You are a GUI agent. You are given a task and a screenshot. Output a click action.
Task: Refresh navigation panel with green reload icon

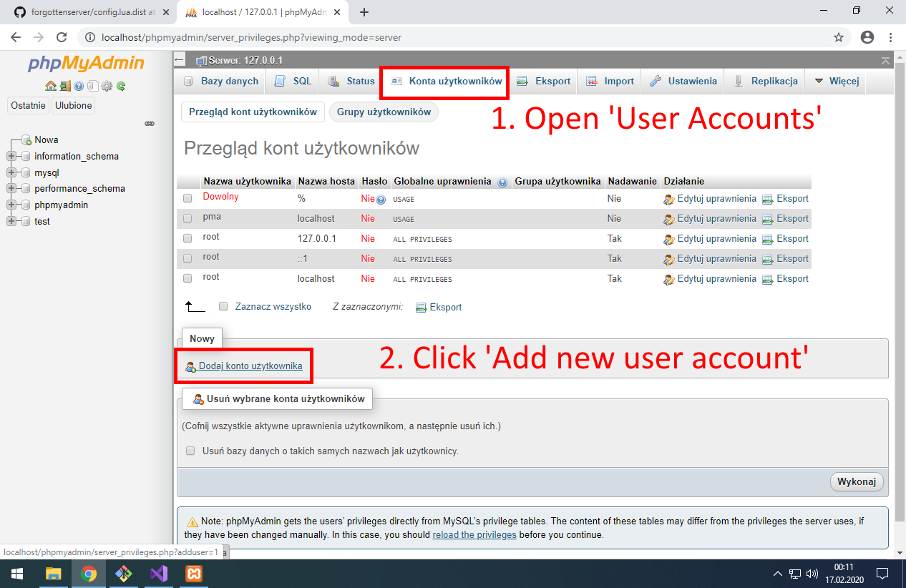tap(121, 86)
